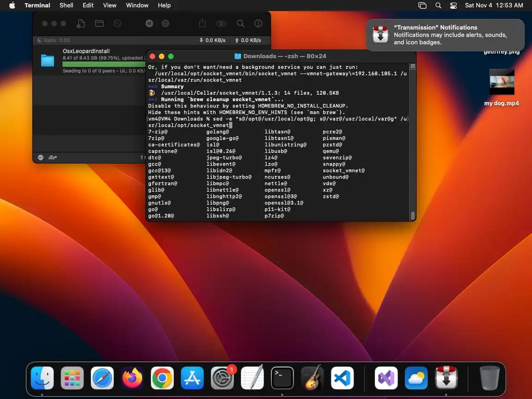Open Control Center in menu bar
532x399 pixels.
point(453,6)
